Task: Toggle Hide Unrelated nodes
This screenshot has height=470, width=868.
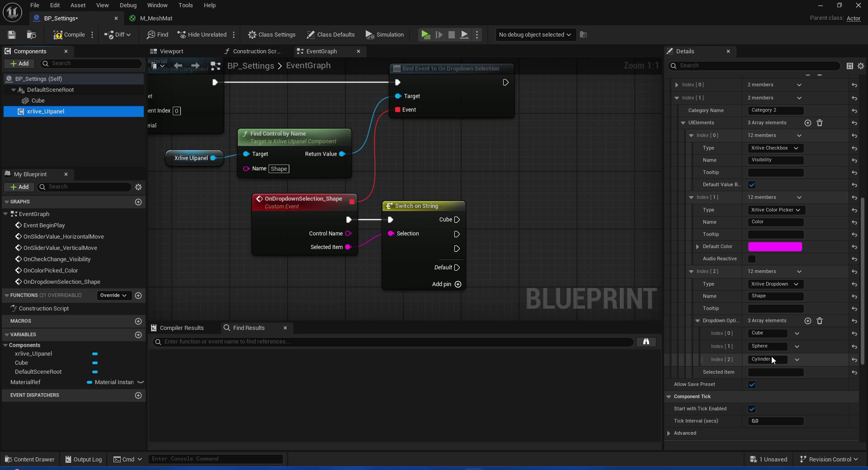Action: pos(202,35)
